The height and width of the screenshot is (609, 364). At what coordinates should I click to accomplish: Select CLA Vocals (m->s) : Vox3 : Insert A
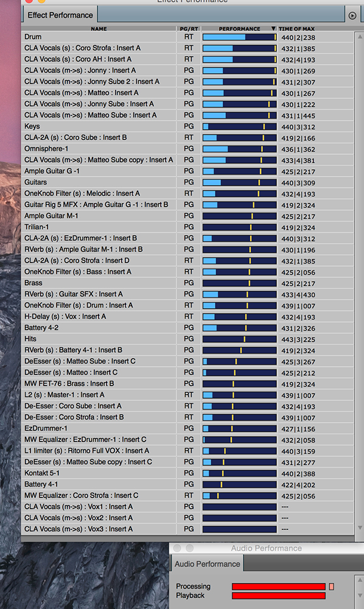coord(79,529)
